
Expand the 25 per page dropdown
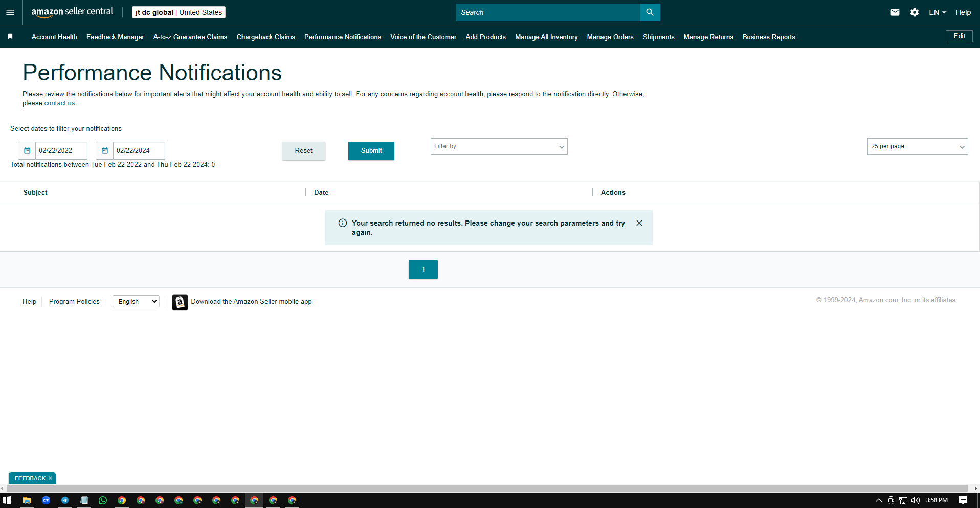(917, 146)
